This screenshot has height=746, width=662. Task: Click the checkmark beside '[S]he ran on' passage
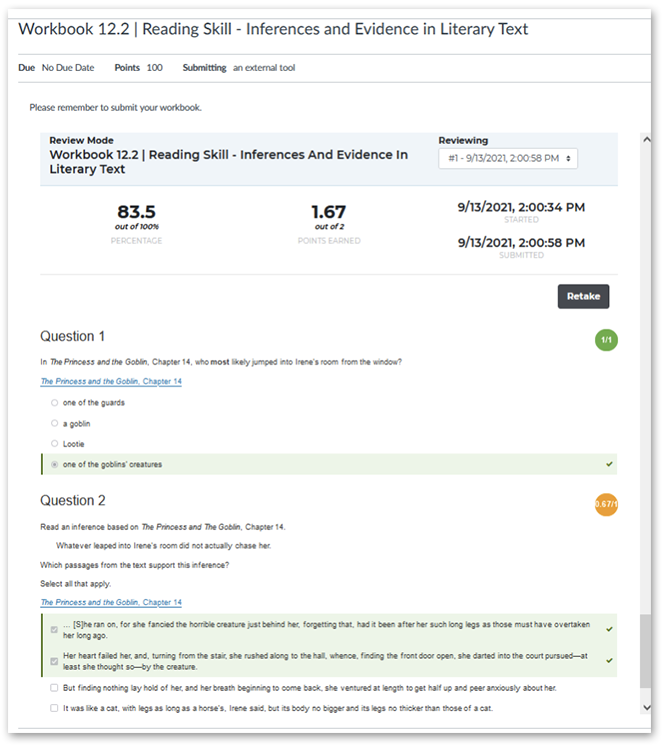point(609,630)
